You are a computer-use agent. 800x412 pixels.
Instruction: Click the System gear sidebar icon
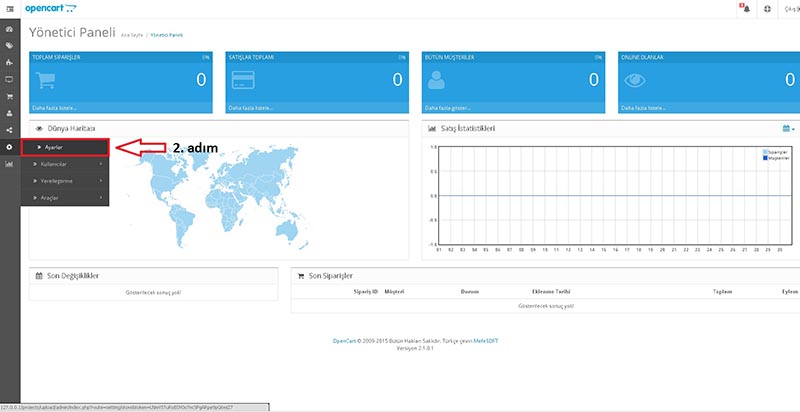[x=9, y=147]
